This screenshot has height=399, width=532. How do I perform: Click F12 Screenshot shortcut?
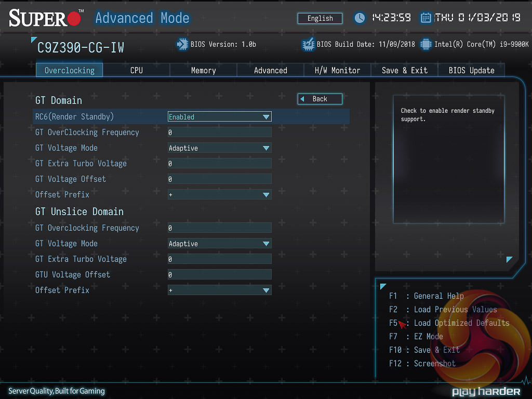[422, 364]
